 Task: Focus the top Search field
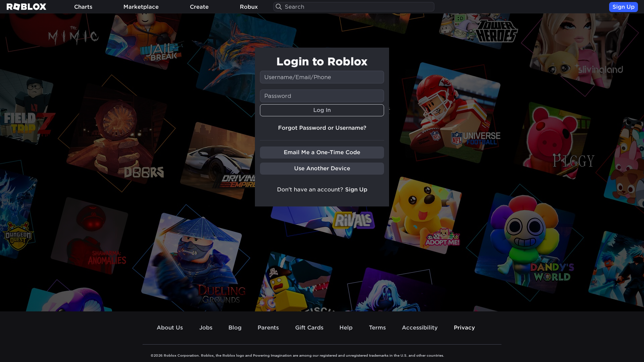tap(354, 7)
